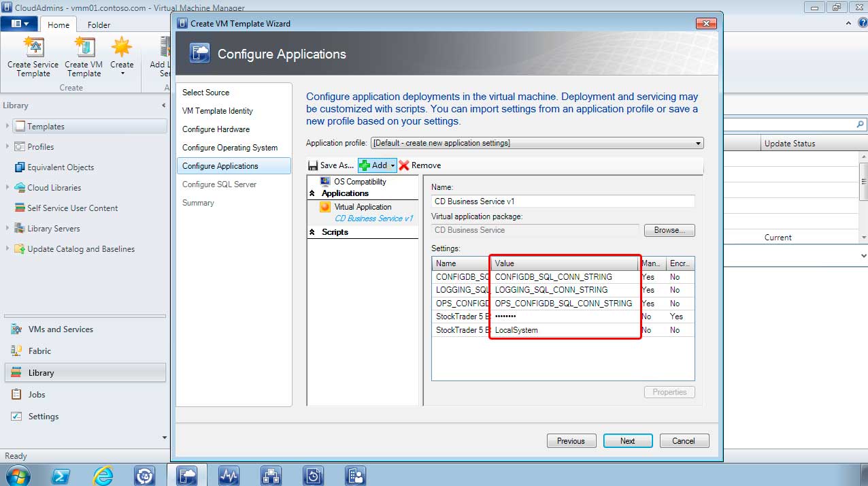Switch to the Folder ribbon tab
Viewport: 868px width, 486px height.
click(99, 25)
